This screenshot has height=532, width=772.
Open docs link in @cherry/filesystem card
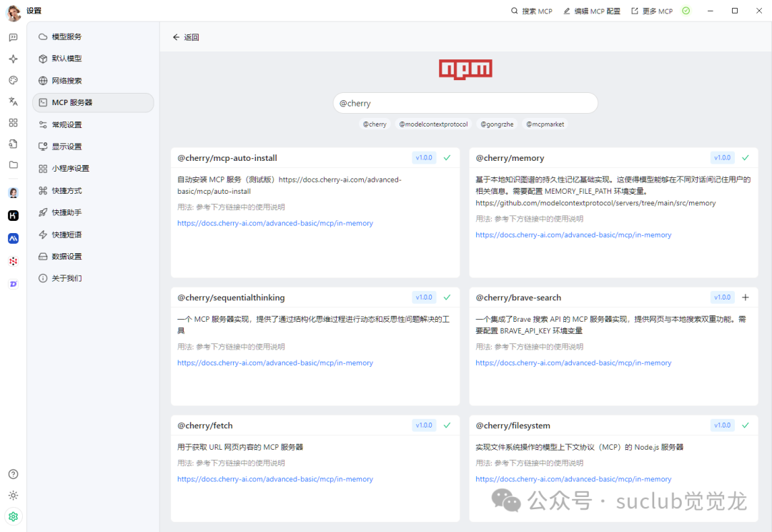[573, 479]
